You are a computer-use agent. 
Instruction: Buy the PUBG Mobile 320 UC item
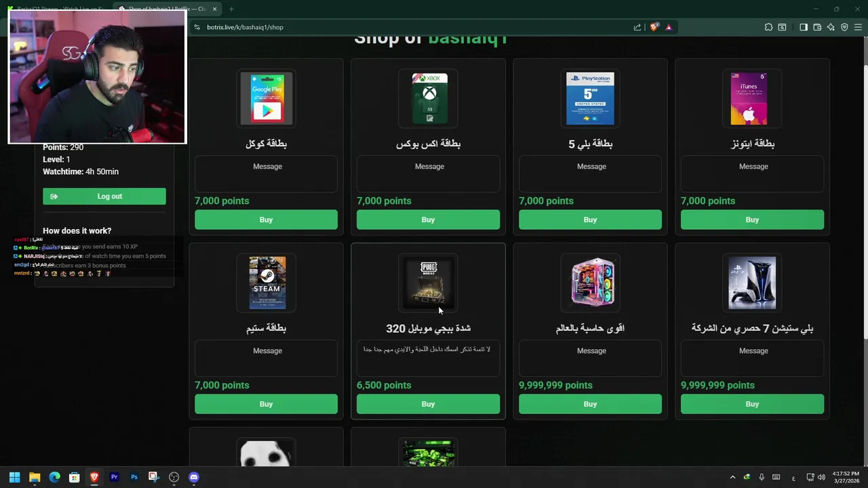click(x=428, y=404)
